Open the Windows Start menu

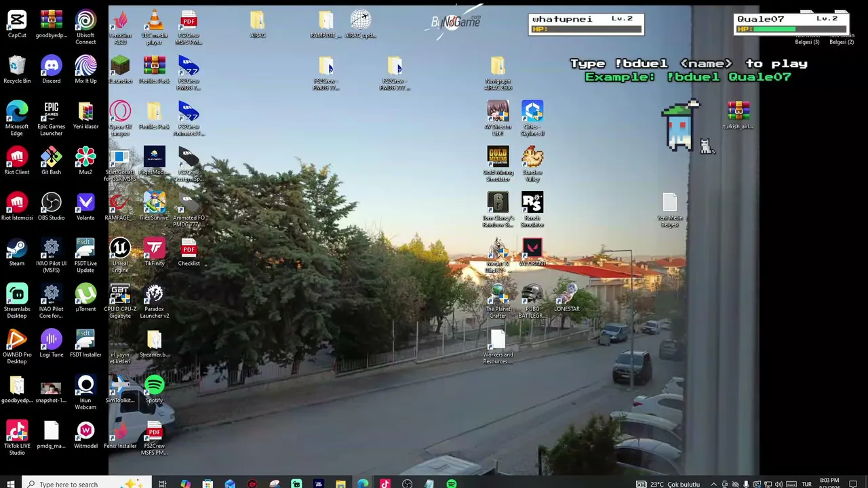[11, 484]
